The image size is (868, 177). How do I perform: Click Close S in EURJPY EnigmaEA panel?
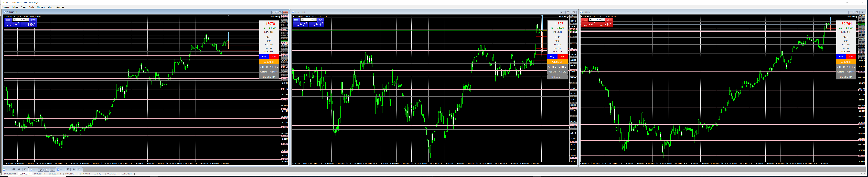[x=851, y=67]
